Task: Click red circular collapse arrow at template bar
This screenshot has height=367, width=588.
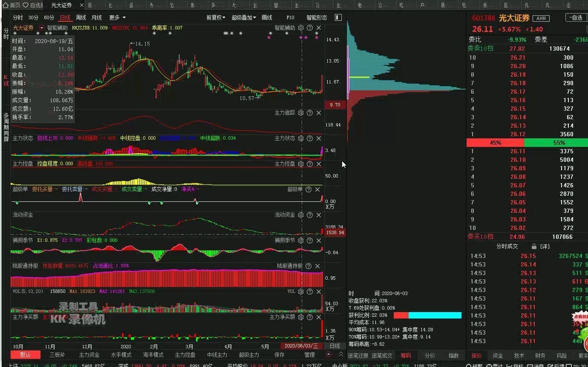Action: [x=329, y=354]
